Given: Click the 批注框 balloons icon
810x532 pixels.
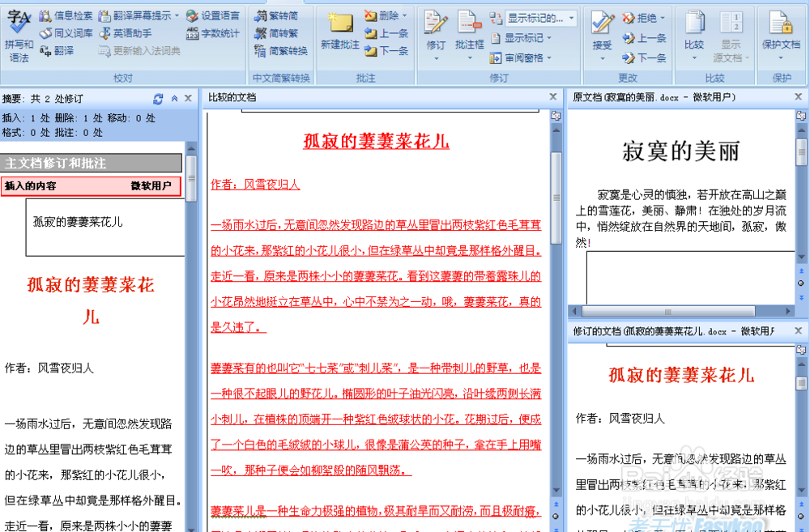Looking at the screenshot, I should [469, 22].
